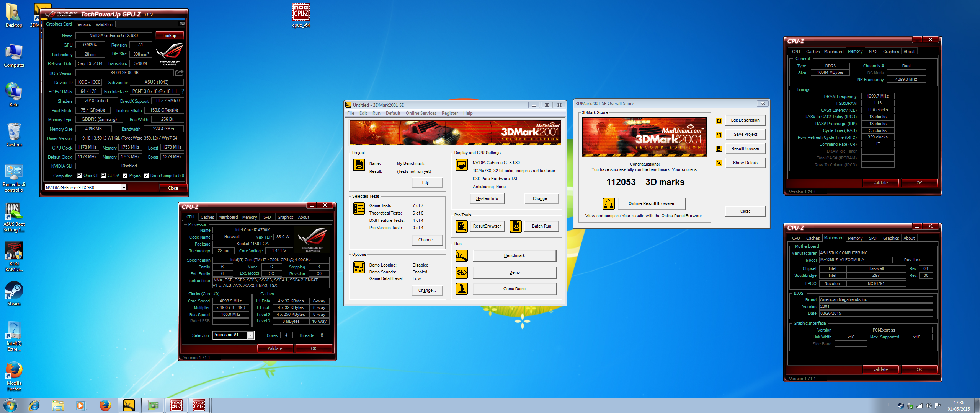The height and width of the screenshot is (413, 980).
Task: Click Change button in Display settings
Action: (542, 199)
